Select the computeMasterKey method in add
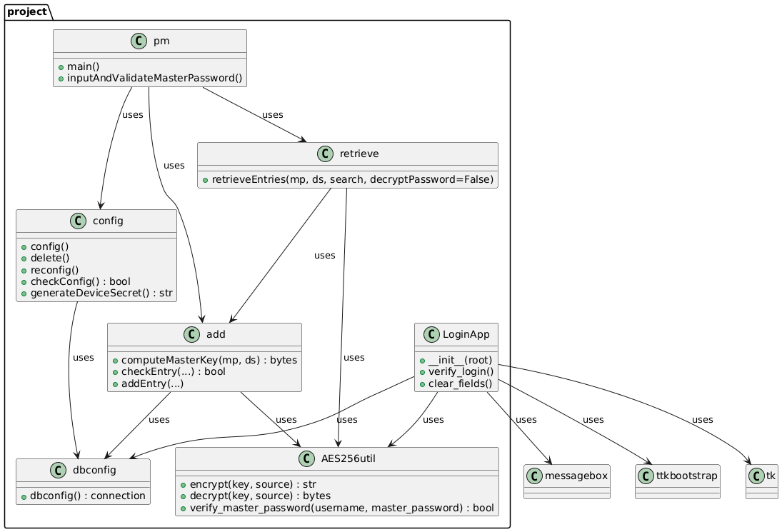This screenshot has width=782, height=532. pyautogui.click(x=206, y=360)
